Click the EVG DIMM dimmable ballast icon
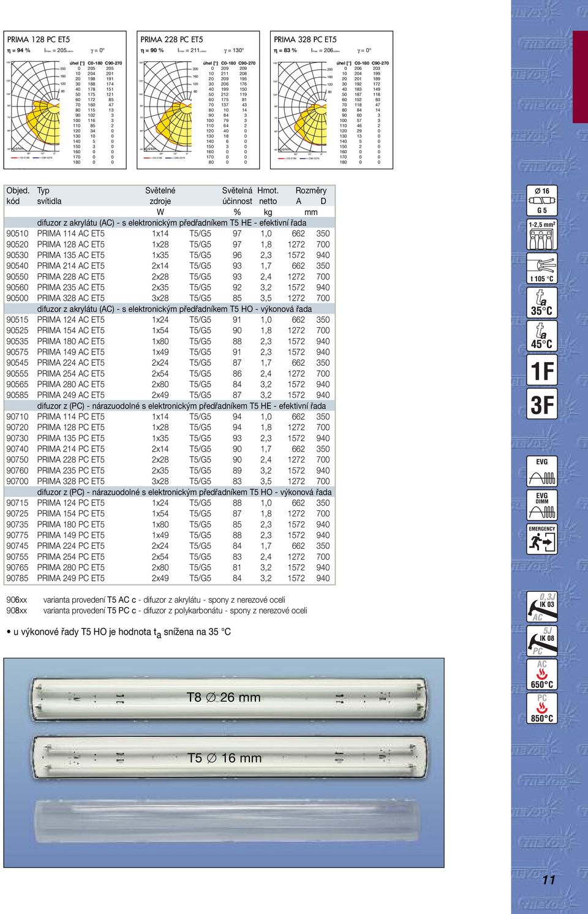Viewport: 588px width, 914px height. pyautogui.click(x=542, y=505)
